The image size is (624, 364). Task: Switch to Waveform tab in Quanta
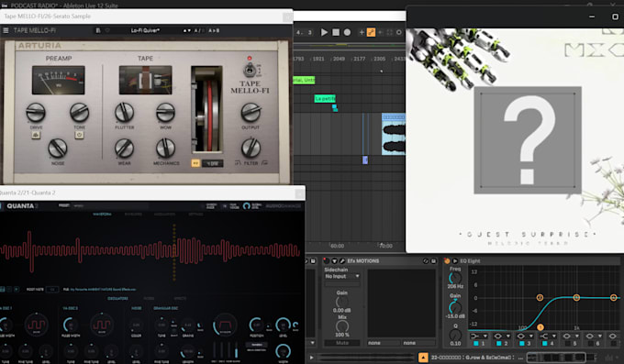[x=102, y=214]
